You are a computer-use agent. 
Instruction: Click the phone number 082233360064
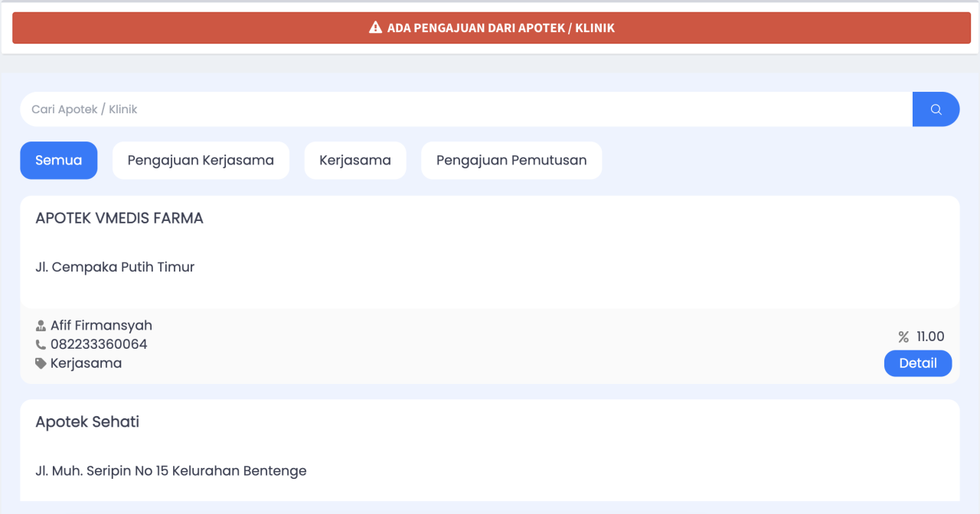(x=99, y=345)
